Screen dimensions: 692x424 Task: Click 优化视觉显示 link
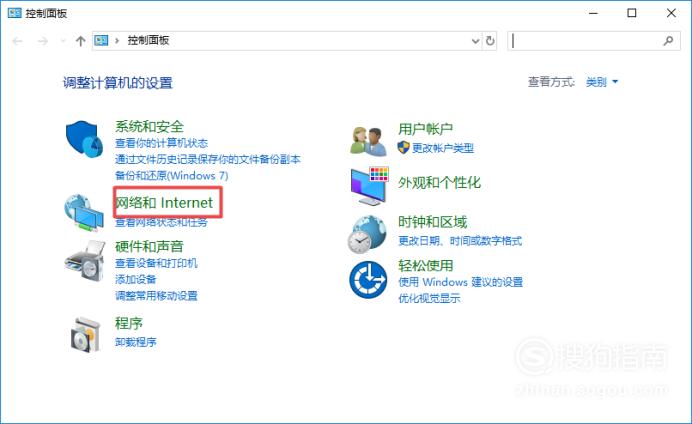(x=429, y=298)
